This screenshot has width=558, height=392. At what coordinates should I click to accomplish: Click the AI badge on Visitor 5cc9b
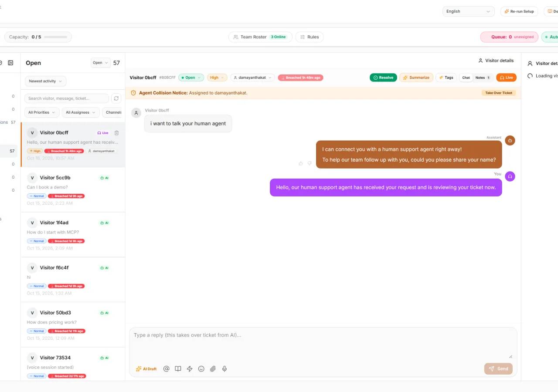pyautogui.click(x=104, y=178)
